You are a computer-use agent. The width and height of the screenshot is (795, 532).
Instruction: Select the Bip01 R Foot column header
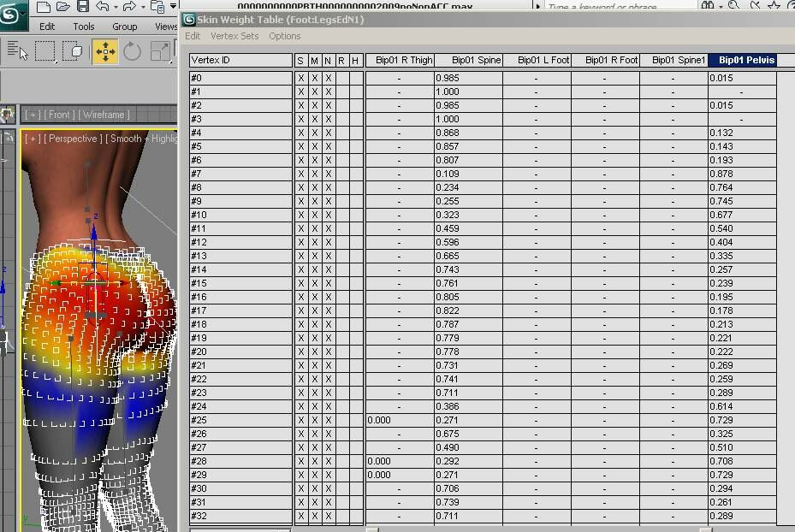(x=605, y=60)
